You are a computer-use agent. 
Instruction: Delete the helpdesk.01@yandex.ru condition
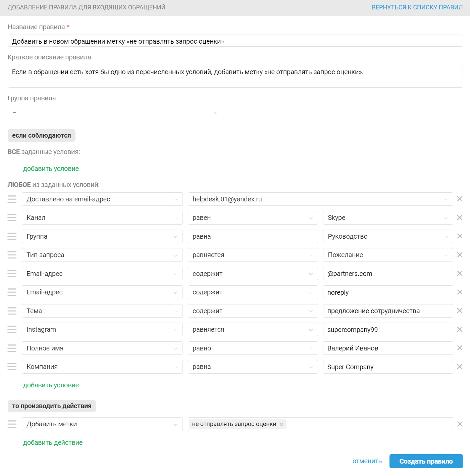point(460,199)
